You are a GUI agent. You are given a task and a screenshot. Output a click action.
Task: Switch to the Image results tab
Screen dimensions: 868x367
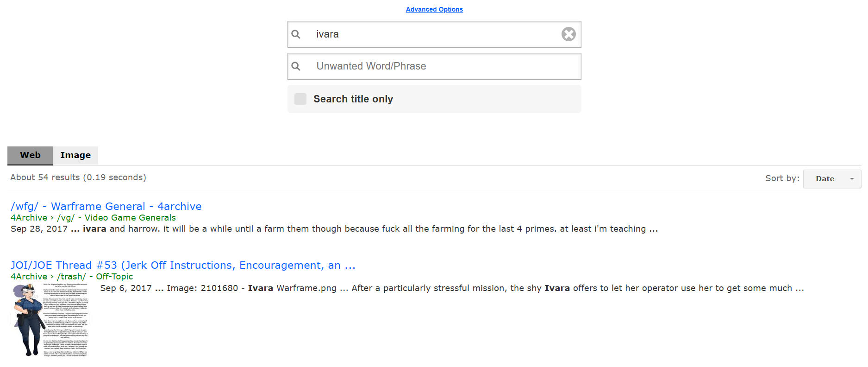click(x=75, y=155)
